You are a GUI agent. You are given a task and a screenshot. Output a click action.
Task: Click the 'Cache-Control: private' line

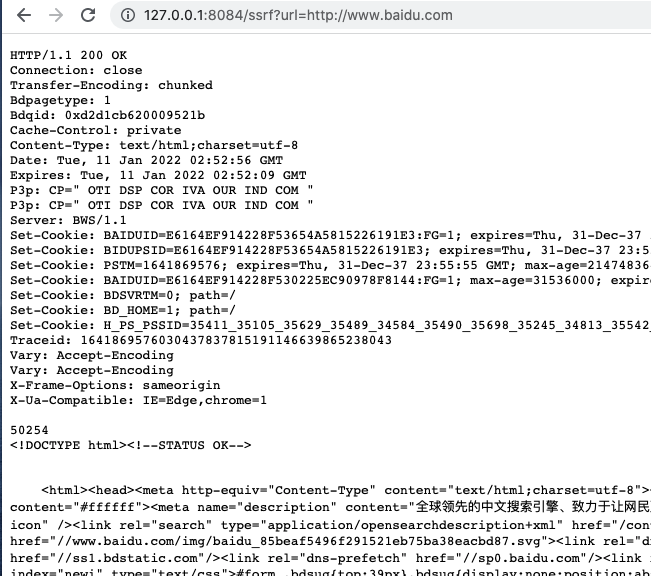[x=95, y=130]
